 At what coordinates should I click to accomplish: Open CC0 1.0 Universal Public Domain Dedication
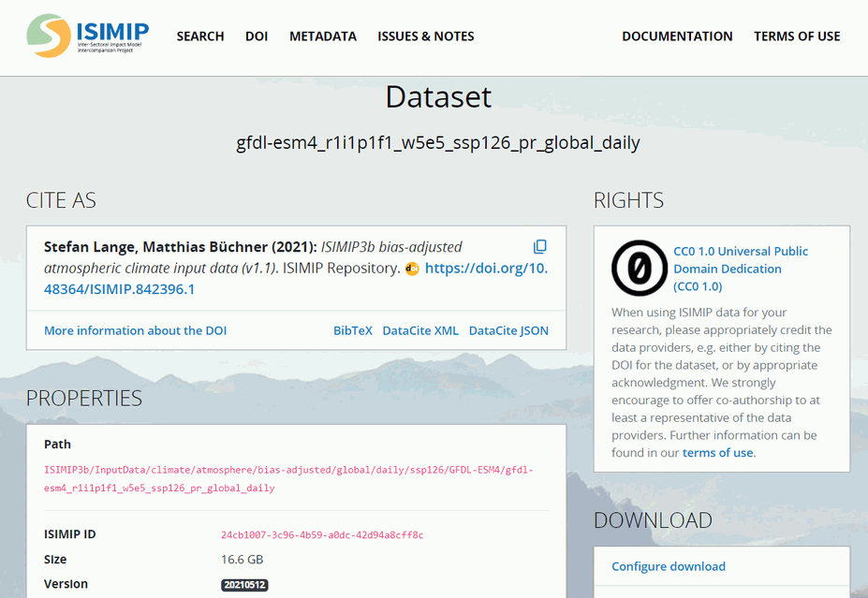tap(740, 269)
